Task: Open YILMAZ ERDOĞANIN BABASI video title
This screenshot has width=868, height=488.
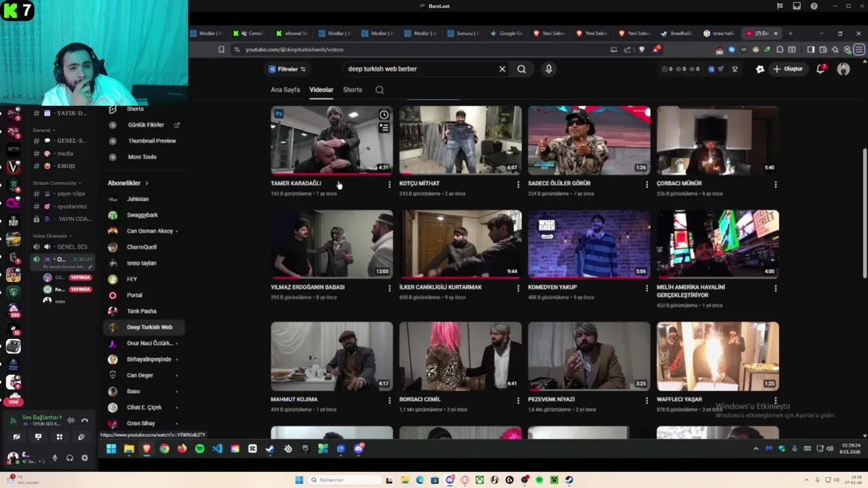Action: pyautogui.click(x=308, y=287)
